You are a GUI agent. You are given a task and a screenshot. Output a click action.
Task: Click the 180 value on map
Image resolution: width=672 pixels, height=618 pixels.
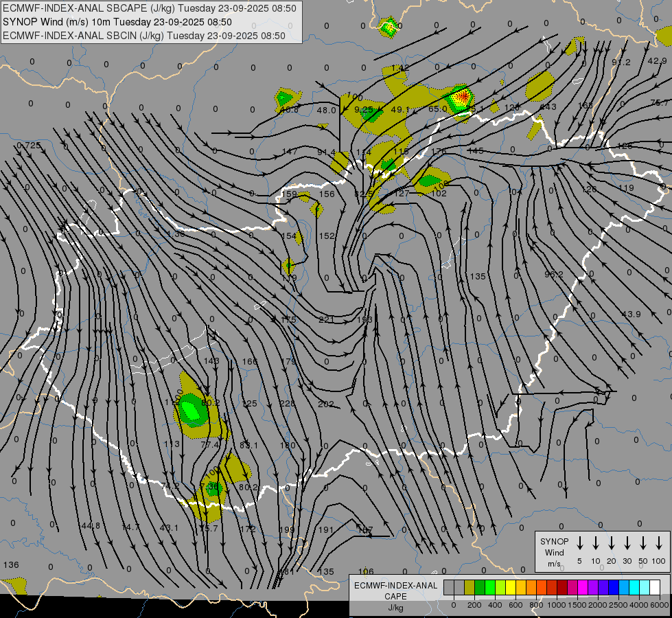coord(288,445)
